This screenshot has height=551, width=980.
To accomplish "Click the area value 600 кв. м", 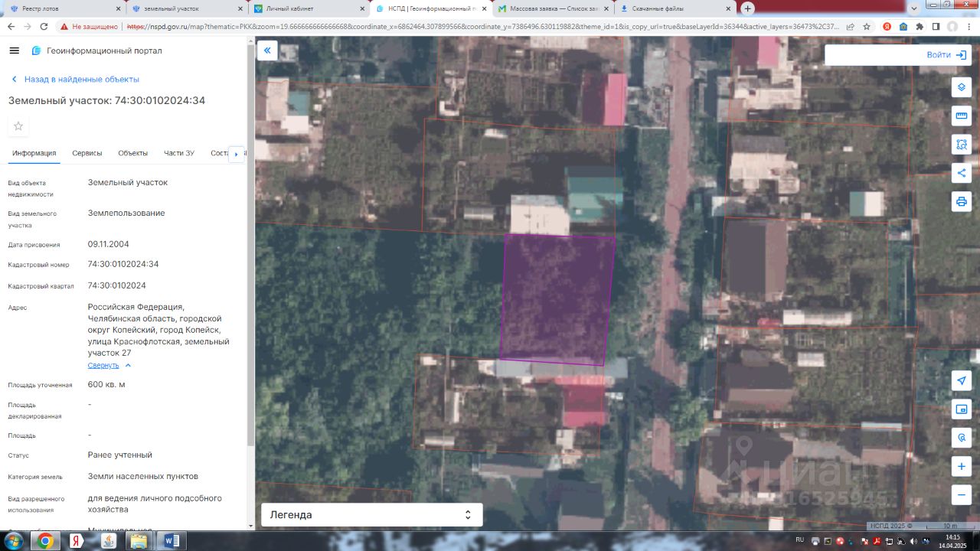I will pos(106,384).
